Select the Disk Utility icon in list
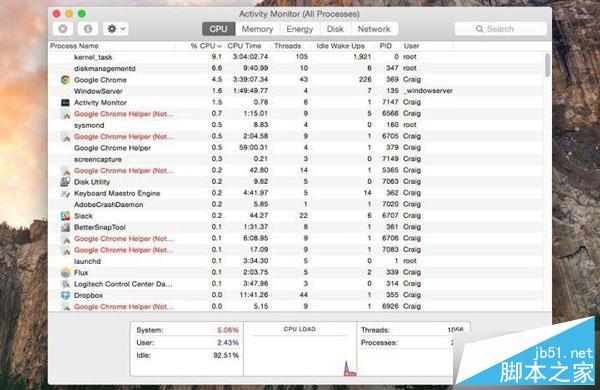This screenshot has width=600, height=390. [65, 182]
